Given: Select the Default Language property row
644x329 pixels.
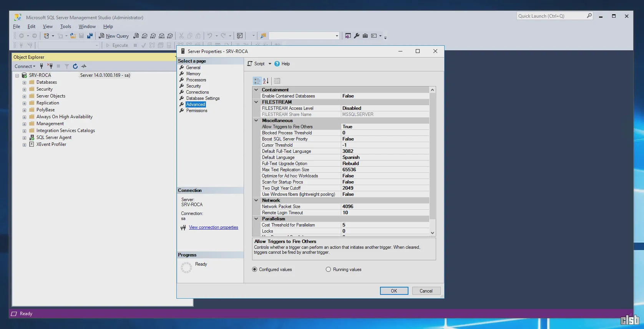Looking at the screenshot, I should point(345,157).
